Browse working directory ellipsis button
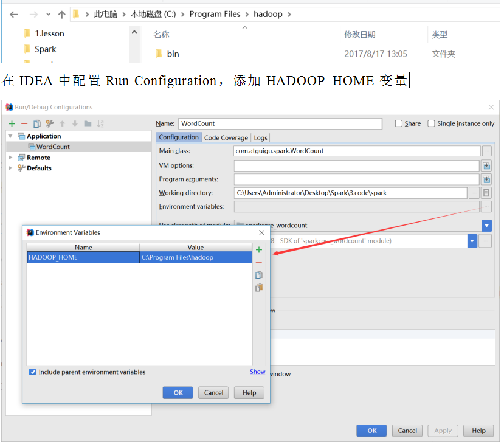Image resolution: width=504 pixels, height=444 pixels. click(x=474, y=193)
